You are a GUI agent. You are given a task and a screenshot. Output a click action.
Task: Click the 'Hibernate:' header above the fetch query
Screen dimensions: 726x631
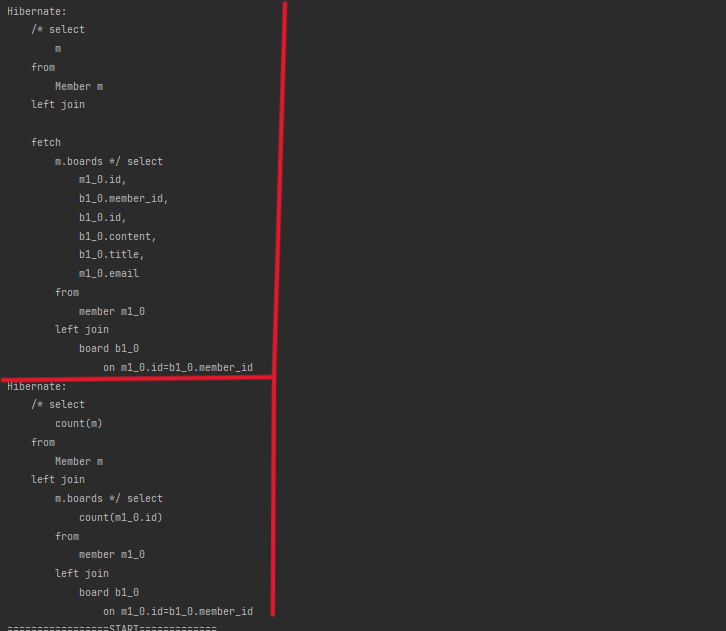click(37, 11)
